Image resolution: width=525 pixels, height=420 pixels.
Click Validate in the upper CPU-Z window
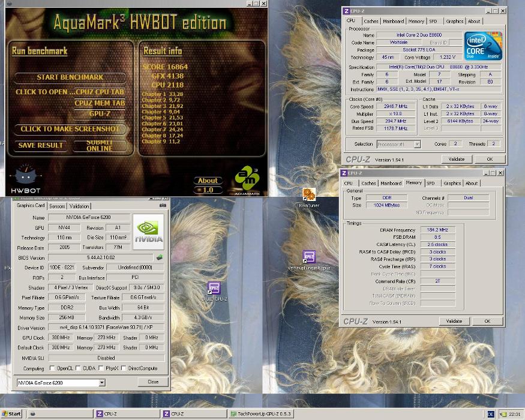(x=457, y=159)
